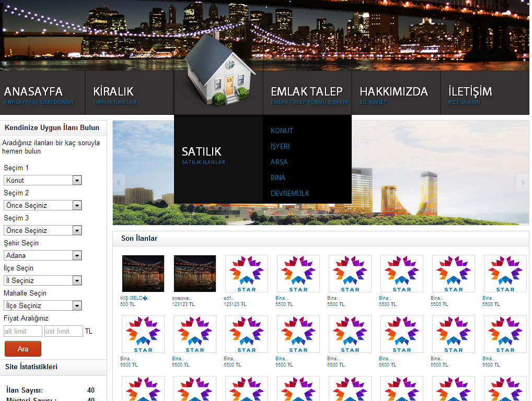Screen dimensions: 532x401
Task: Expand the Şehir Seçin Adana dropdown
Action: pyautogui.click(x=43, y=255)
